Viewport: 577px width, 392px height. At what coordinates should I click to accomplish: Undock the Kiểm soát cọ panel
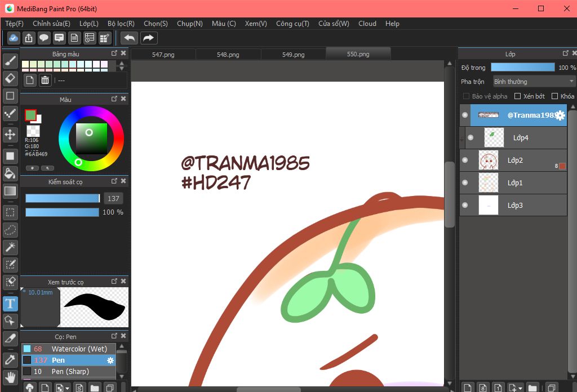[x=114, y=181]
